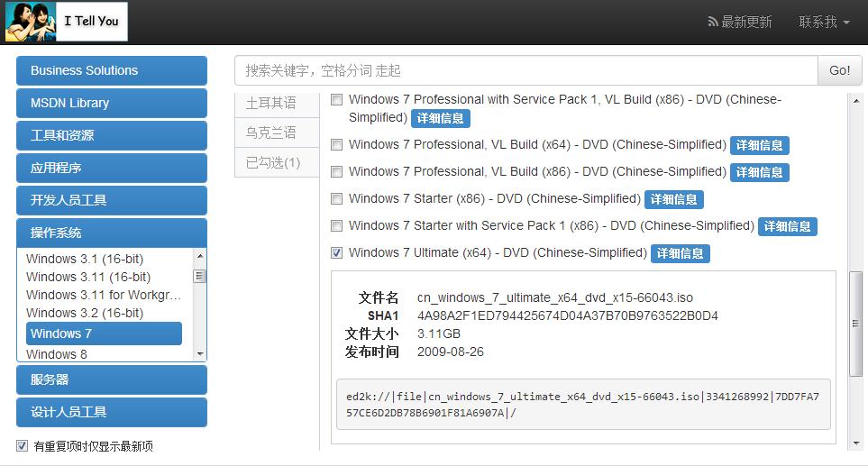This screenshot has width=868, height=466.
Task: Expand the 设计人员工具 section
Action: pyautogui.click(x=112, y=412)
